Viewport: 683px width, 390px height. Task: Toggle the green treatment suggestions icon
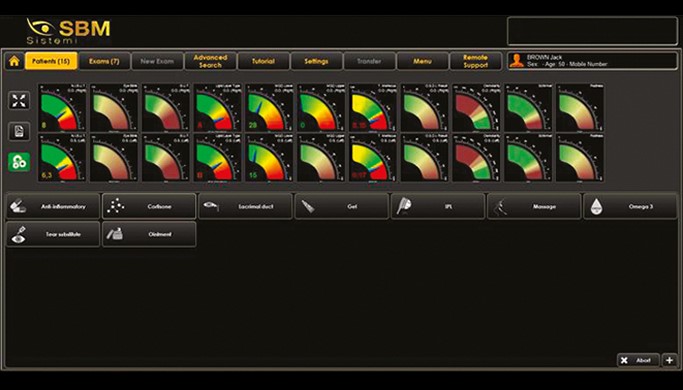[19, 162]
